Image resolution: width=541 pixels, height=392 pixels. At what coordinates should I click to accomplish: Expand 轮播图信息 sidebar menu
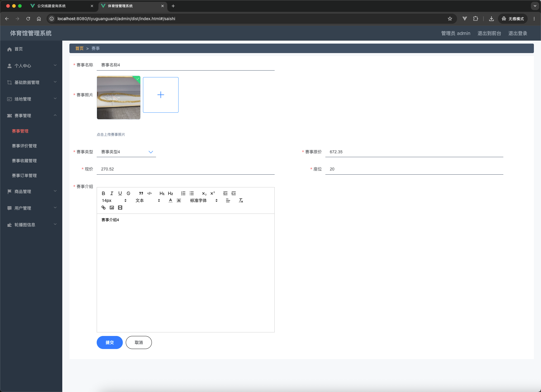[31, 225]
